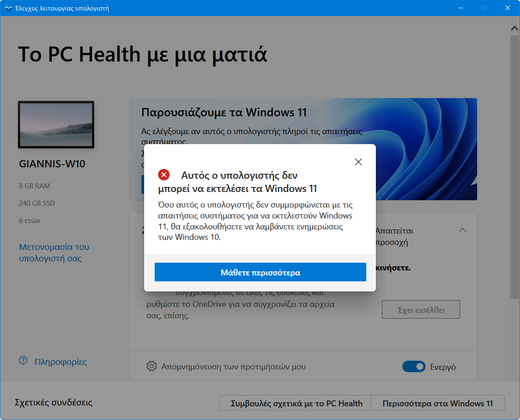Click the 240 GB SSD text
520x420 pixels.
37,203
